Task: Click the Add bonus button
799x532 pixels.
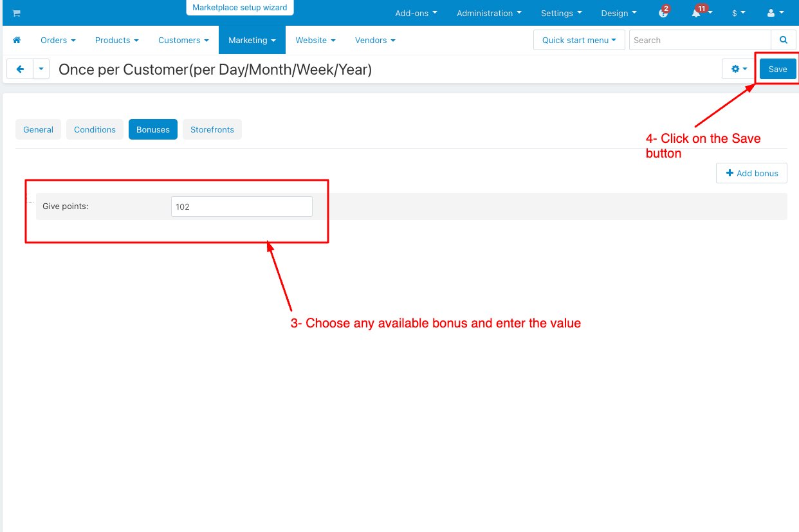Action: point(751,173)
